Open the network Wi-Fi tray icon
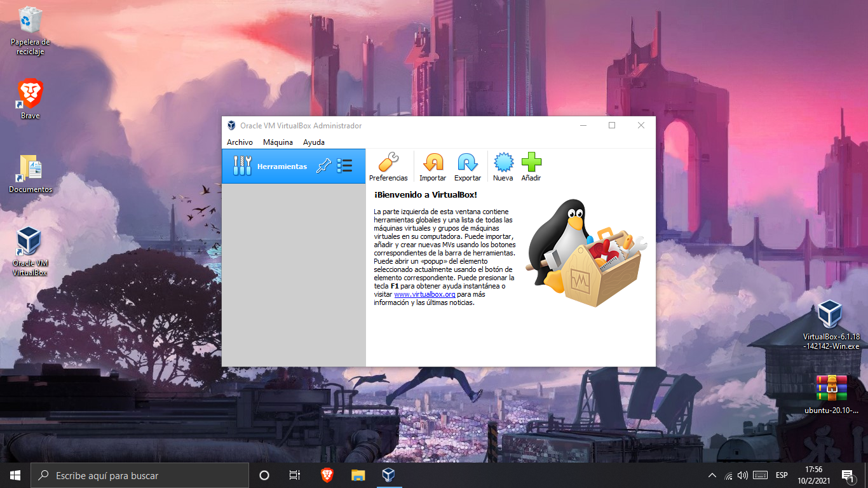The image size is (868, 488). click(x=728, y=475)
